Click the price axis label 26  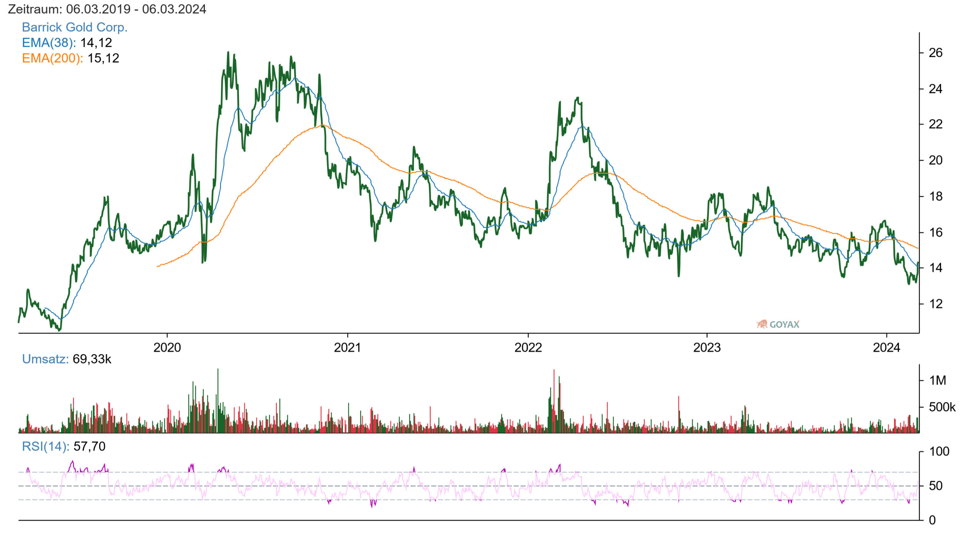(936, 53)
